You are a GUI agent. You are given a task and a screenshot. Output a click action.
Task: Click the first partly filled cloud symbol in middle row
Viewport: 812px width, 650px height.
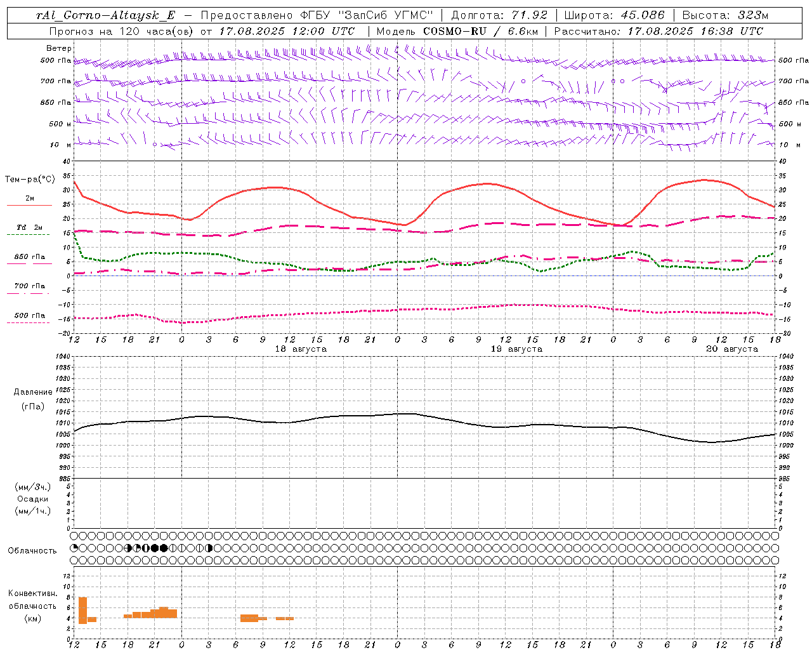click(74, 548)
